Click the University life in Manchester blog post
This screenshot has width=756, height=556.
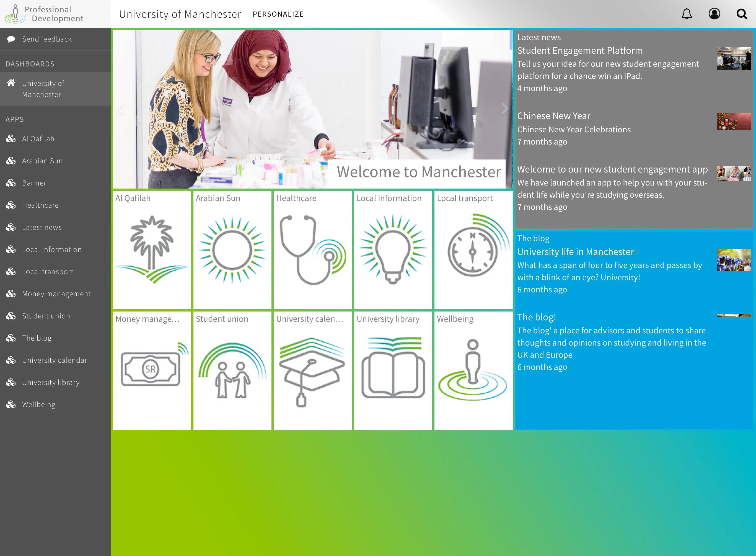(576, 251)
